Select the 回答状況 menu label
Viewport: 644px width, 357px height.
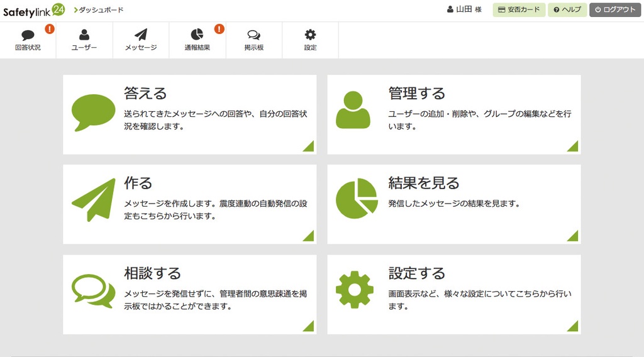28,48
